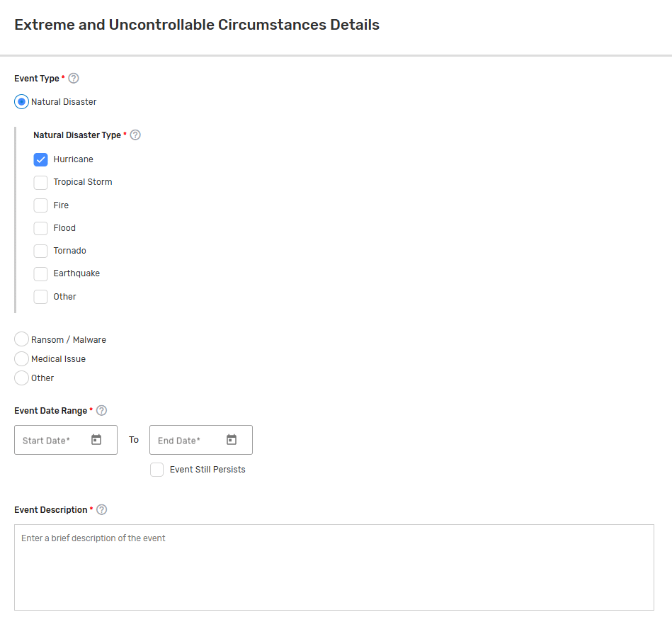Choose the Ransom / Malware event type

tap(21, 339)
